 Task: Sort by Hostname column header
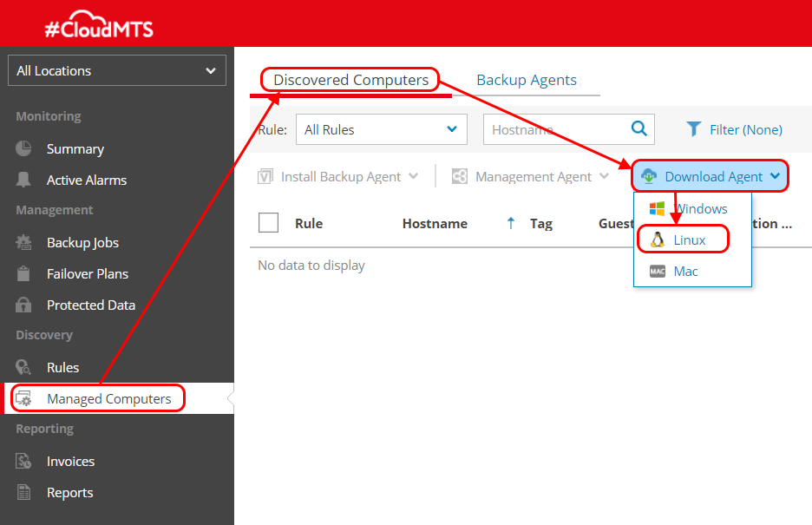tap(435, 224)
